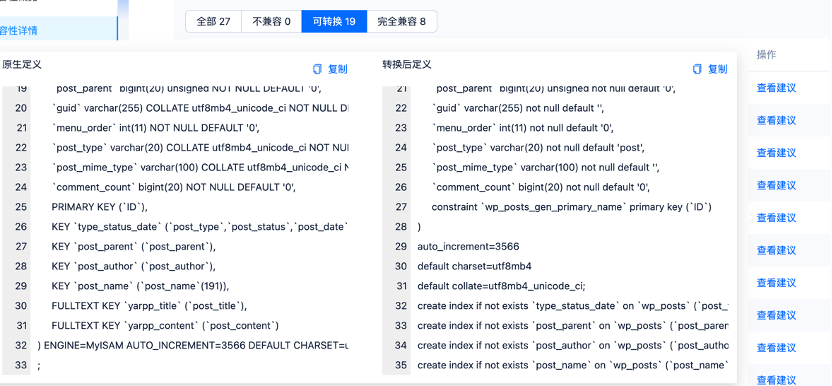Click create index `post_author` line in 转换后定义
The image size is (832, 386).
573,345
